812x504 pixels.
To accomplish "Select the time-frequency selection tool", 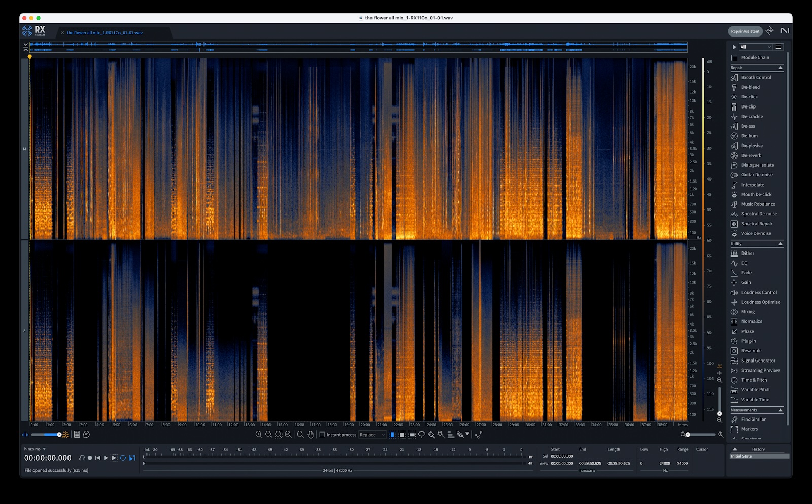I will click(x=402, y=435).
